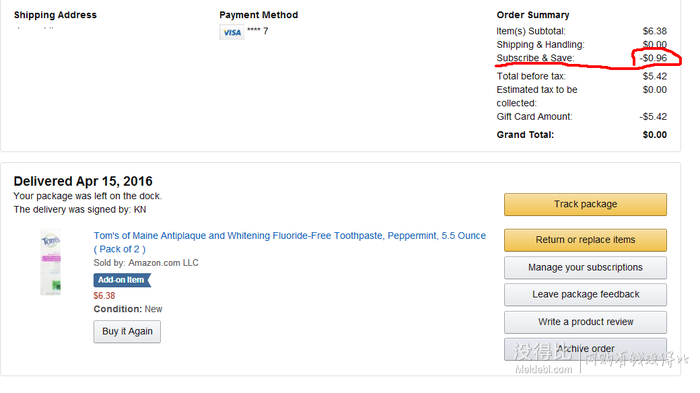Click the $6.38 item price

pyautogui.click(x=104, y=296)
